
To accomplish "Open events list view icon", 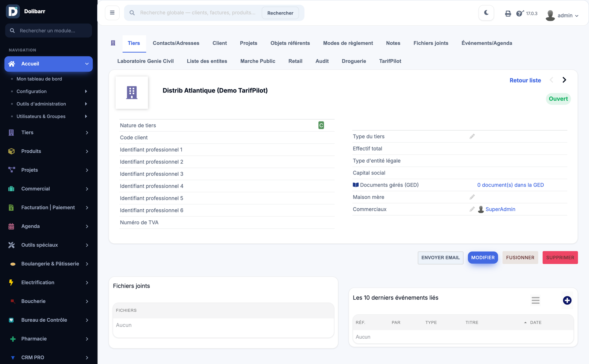I will click(535, 301).
